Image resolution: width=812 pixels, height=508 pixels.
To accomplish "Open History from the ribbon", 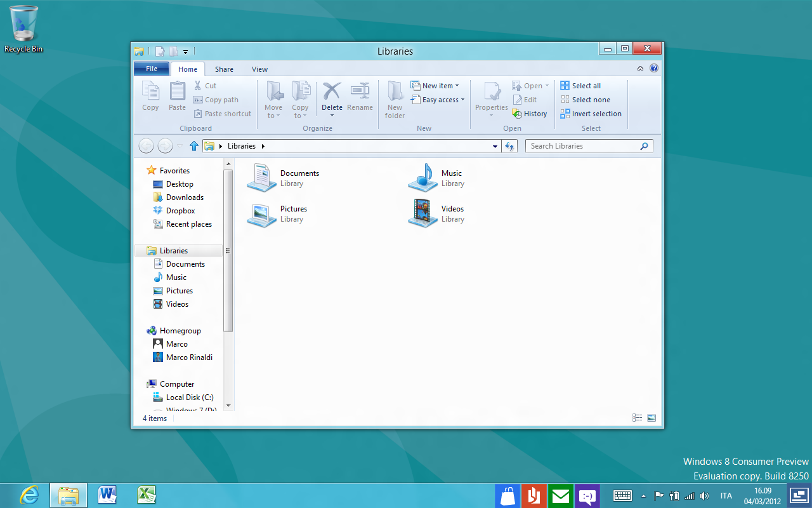I will tap(530, 114).
